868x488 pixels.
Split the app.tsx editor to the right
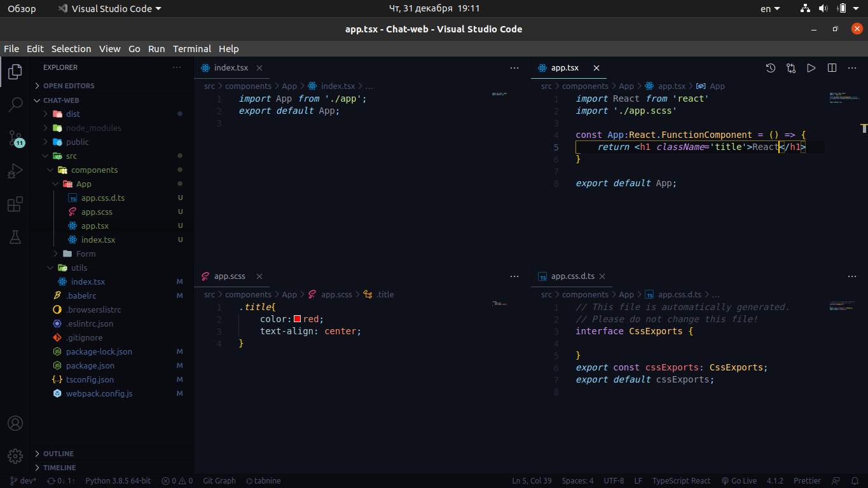[x=832, y=68]
